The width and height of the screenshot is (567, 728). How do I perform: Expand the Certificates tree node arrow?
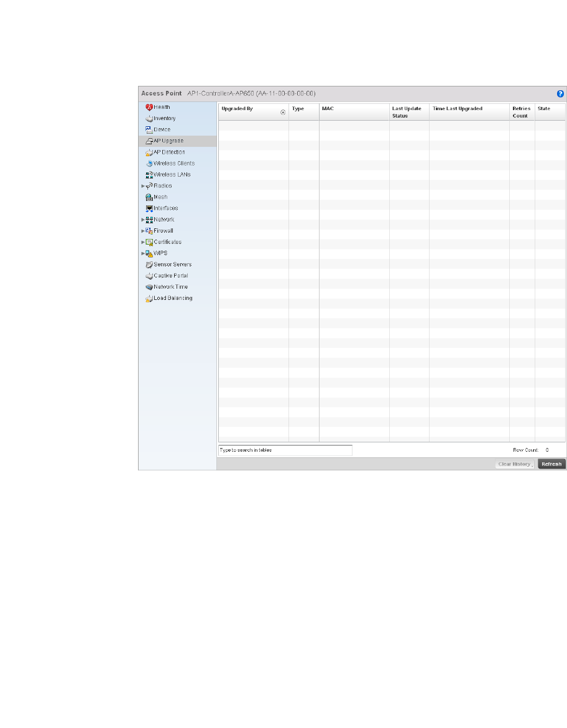point(143,243)
